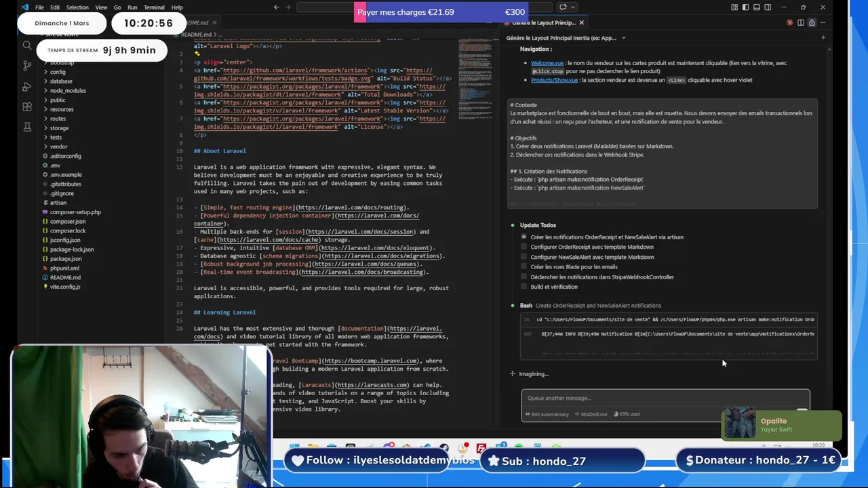Viewport: 868px width, 488px height.
Task: Open composer.json in the explorer
Action: coord(67,222)
